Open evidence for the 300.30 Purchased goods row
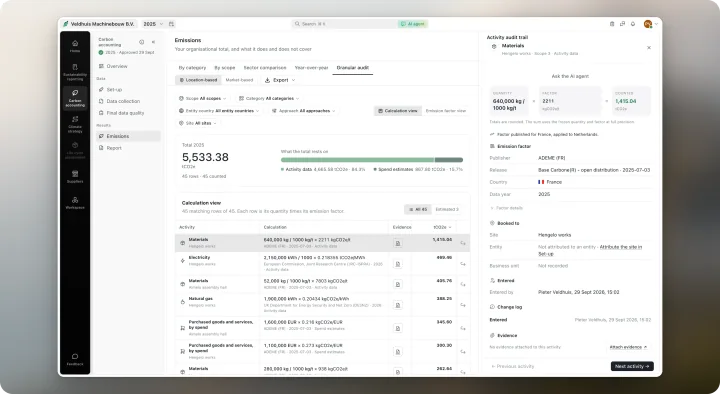720x394 pixels. point(398,351)
